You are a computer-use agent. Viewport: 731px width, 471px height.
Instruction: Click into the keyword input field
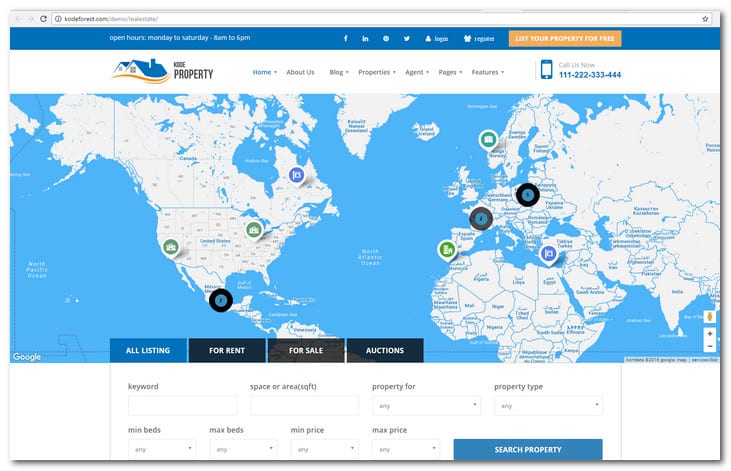[182, 406]
